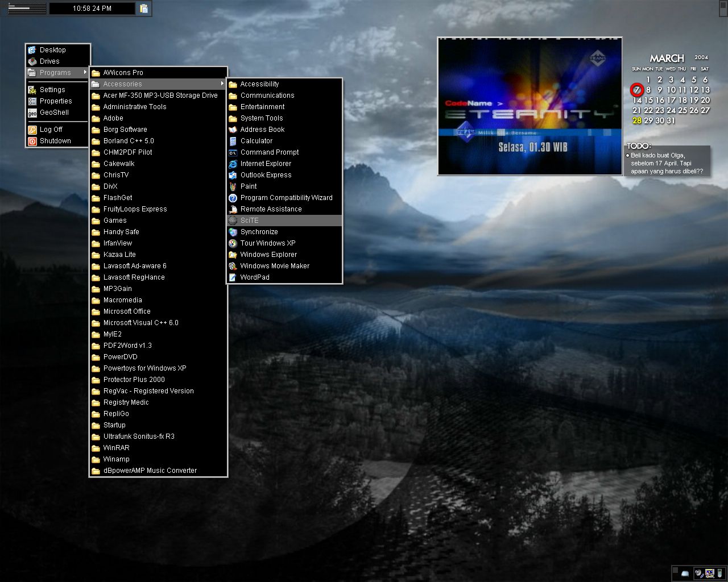Open the GeoShell menu entry

pyautogui.click(x=58, y=113)
